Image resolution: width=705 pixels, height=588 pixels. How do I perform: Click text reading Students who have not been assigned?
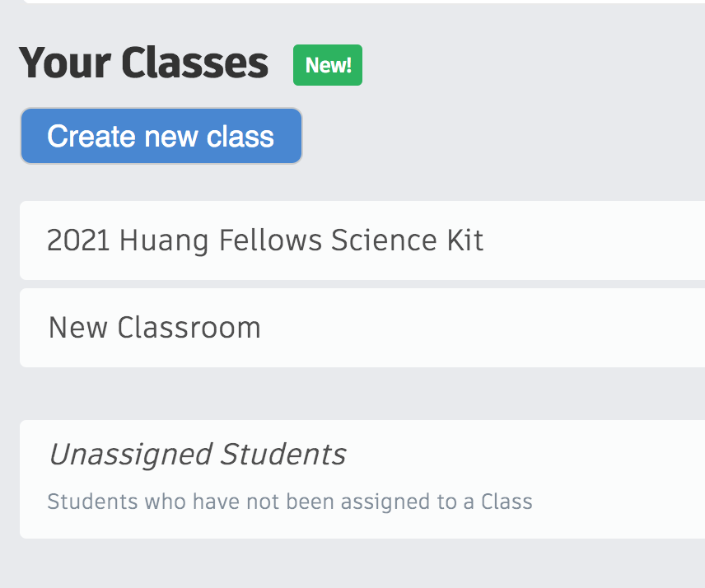(290, 501)
